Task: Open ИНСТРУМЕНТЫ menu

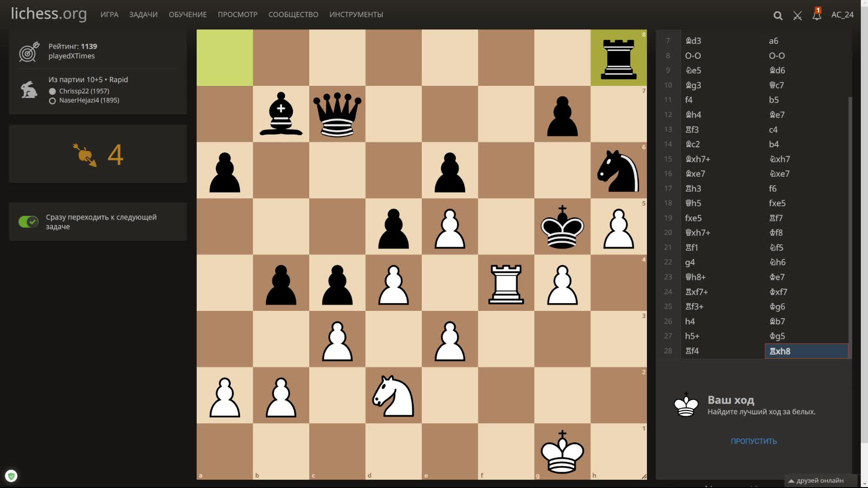Action: 356,14
